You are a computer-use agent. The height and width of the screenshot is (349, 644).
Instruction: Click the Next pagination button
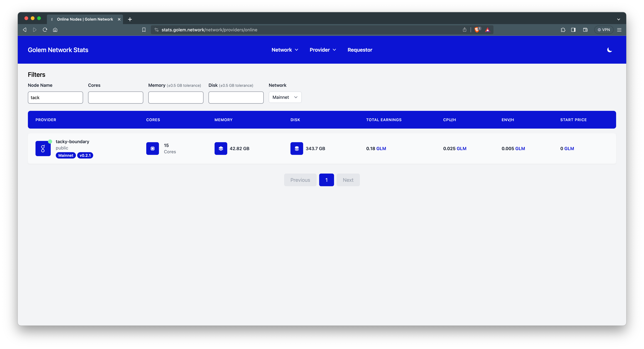348,180
